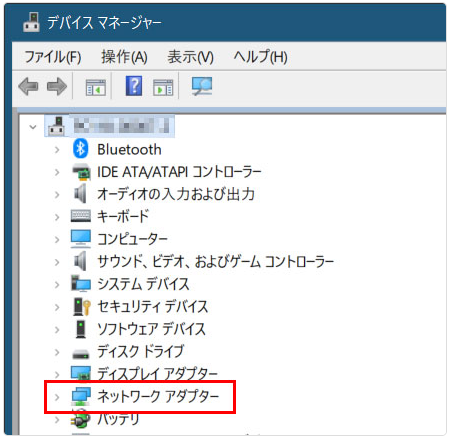Open the ファイル(F) menu

pyautogui.click(x=53, y=57)
